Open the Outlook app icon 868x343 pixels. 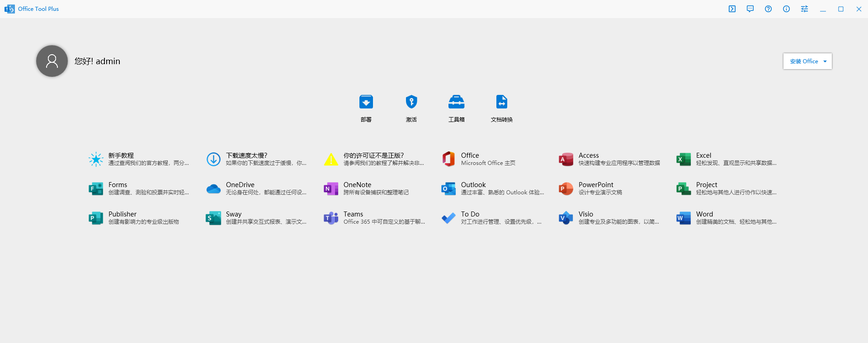[448, 188]
